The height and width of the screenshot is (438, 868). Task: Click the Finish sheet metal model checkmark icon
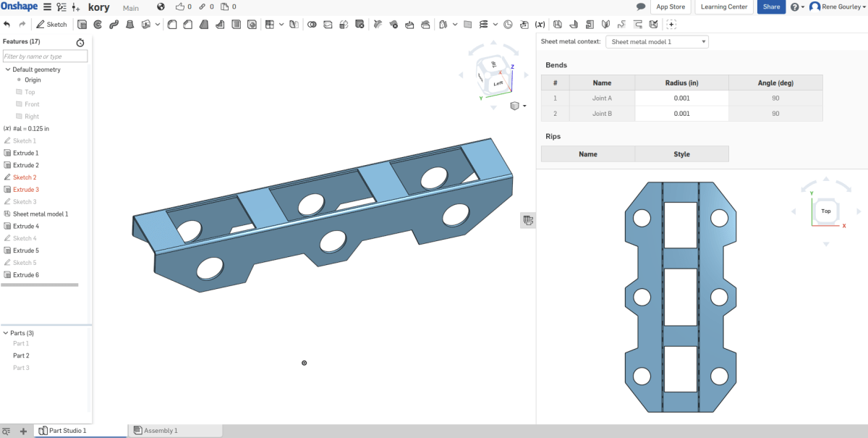(653, 24)
